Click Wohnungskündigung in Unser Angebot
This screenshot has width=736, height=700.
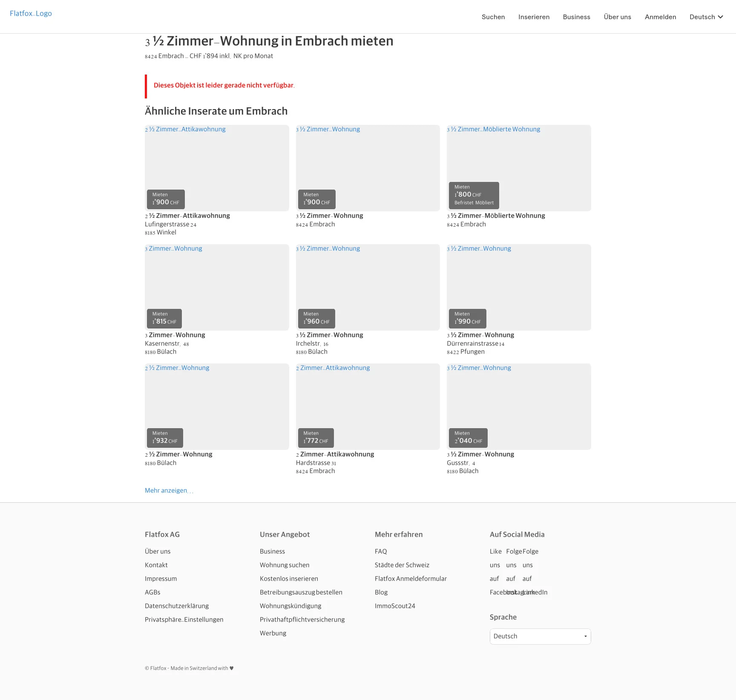[x=290, y=606]
